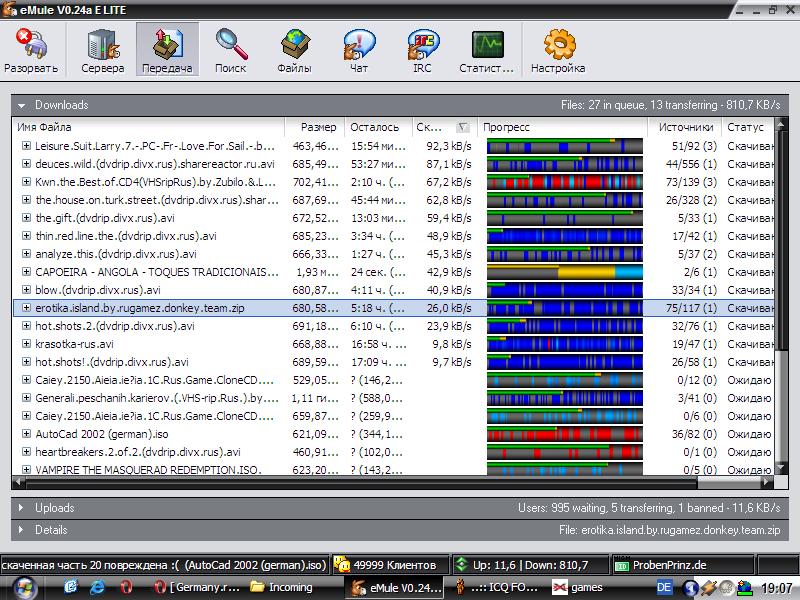
Task: Click the 49999 Клиентов status text
Action: pos(395,565)
